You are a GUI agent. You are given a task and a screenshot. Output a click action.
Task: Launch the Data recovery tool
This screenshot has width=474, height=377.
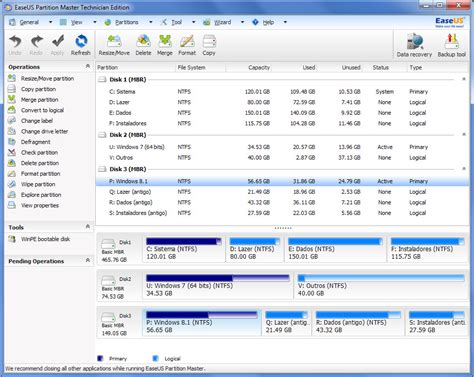[414, 45]
